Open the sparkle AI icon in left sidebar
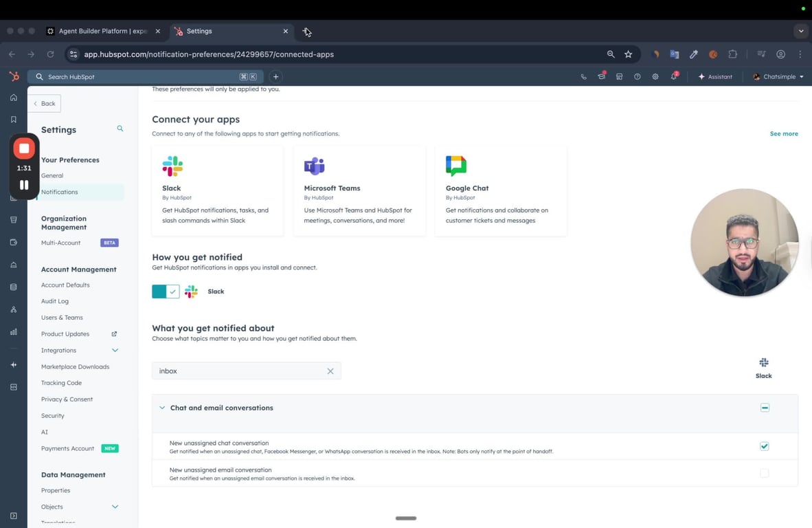 click(x=14, y=365)
